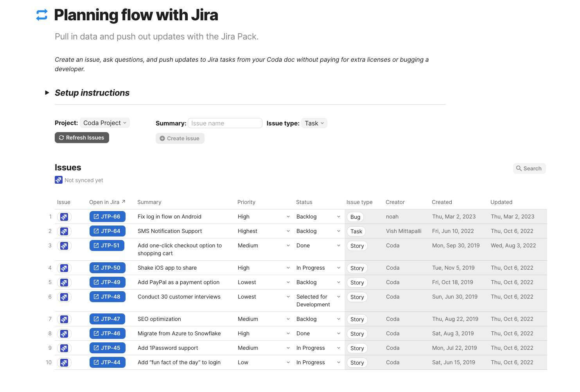The image size is (580, 392).
Task: Open the Coda Project dropdown
Action: point(105,123)
